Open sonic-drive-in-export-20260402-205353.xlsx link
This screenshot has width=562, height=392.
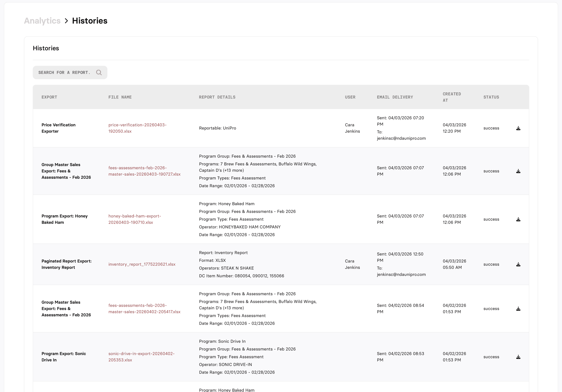pos(141,356)
